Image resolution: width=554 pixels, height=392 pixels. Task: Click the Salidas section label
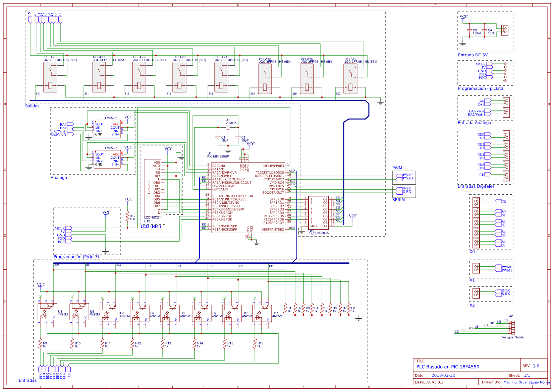32,106
